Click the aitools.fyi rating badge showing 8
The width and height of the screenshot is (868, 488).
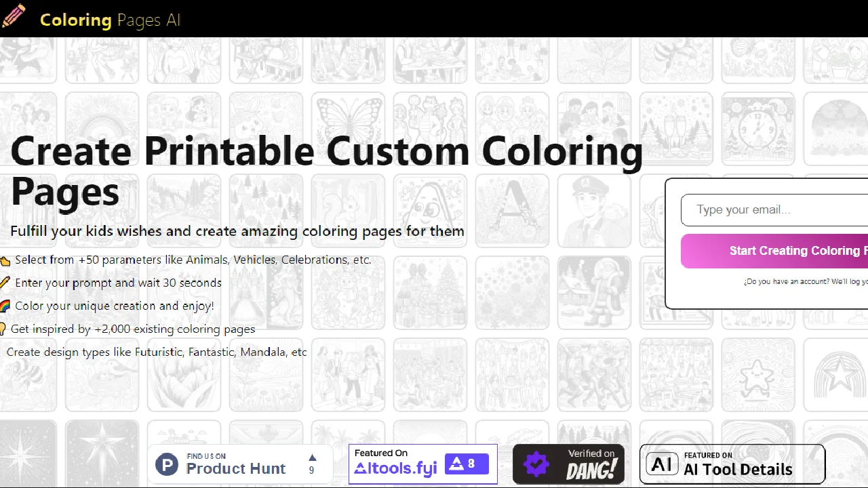pos(467,464)
